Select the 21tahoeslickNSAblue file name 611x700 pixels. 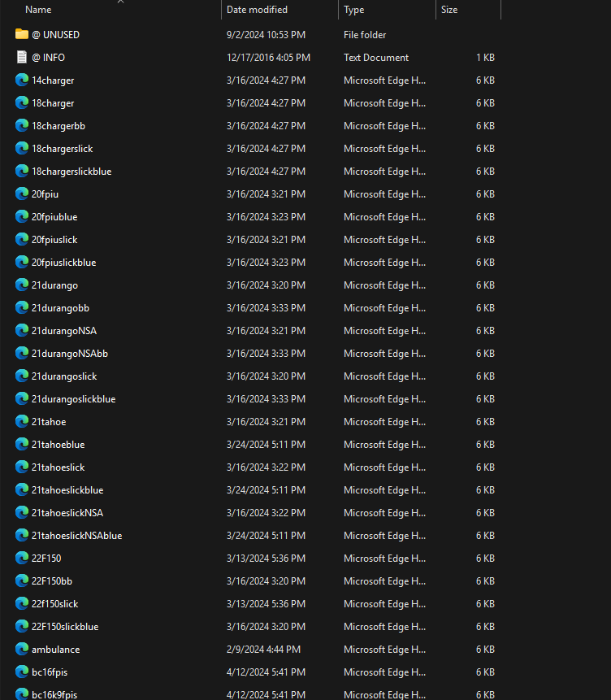(x=76, y=535)
